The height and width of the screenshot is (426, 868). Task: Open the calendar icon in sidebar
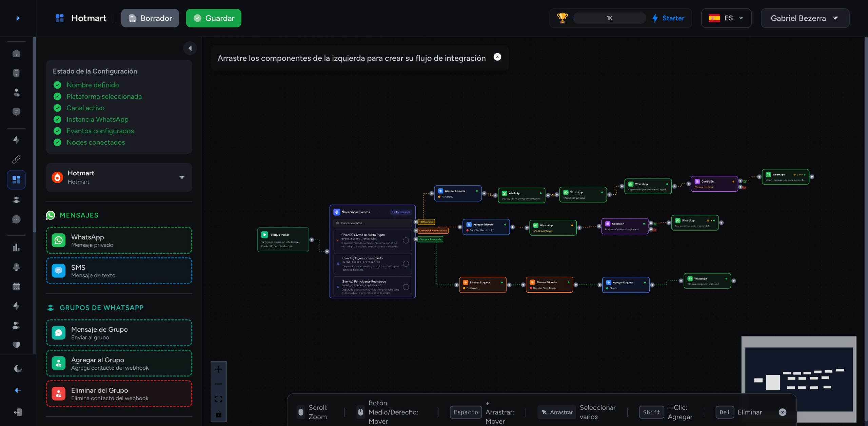[16, 287]
